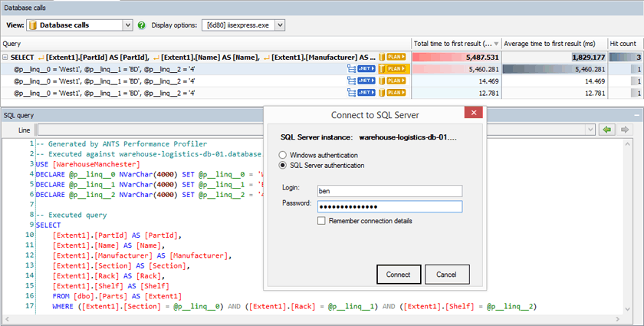Click the [Extent1].[Shelf] AS [Shelf] line
This screenshot has width=644, height=326.
(111, 285)
